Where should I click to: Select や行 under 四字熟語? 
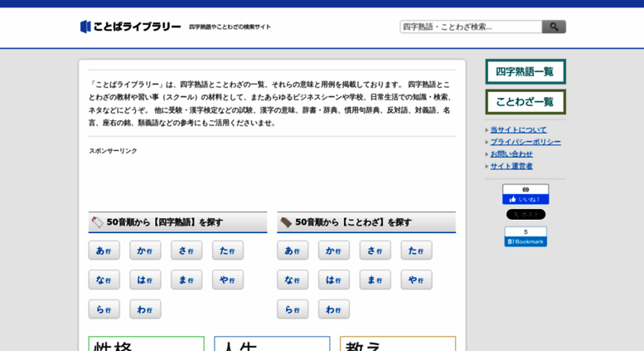point(228,280)
